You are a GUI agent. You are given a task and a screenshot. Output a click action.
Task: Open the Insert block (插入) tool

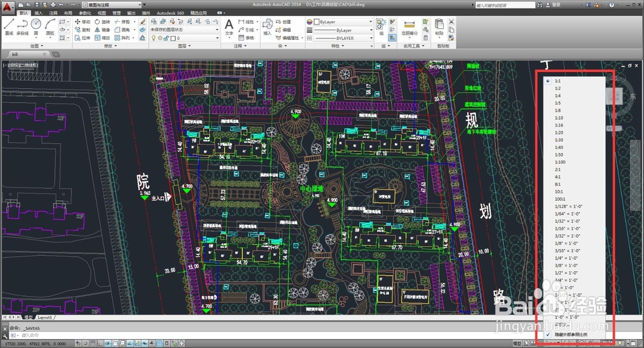pos(267,27)
